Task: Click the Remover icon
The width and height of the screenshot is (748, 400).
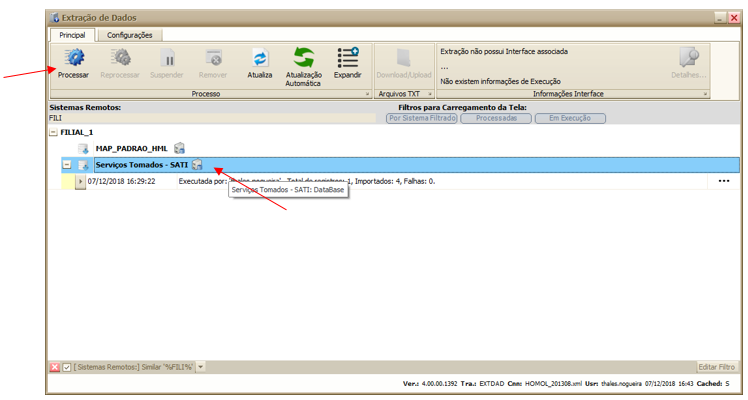Action: pos(213,58)
